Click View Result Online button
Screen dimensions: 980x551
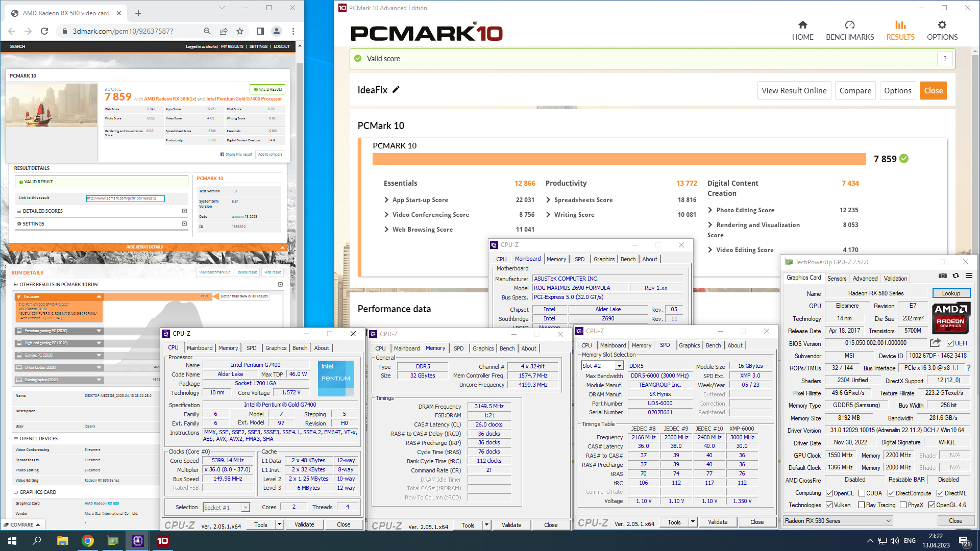coord(794,91)
